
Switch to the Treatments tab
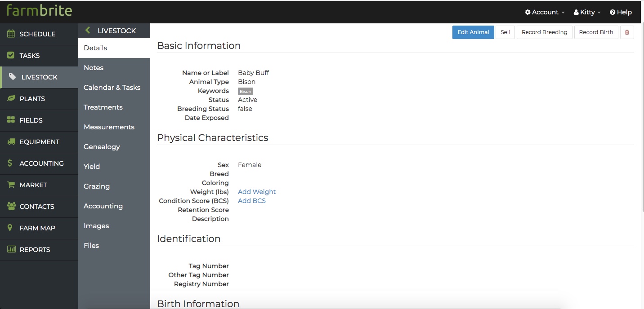point(103,107)
